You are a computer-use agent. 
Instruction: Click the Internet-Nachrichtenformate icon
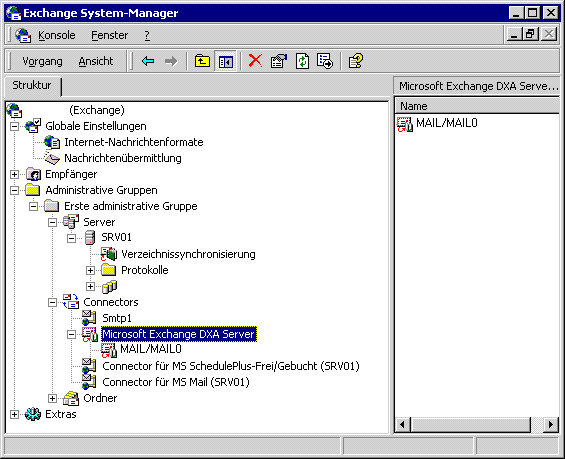[x=52, y=142]
